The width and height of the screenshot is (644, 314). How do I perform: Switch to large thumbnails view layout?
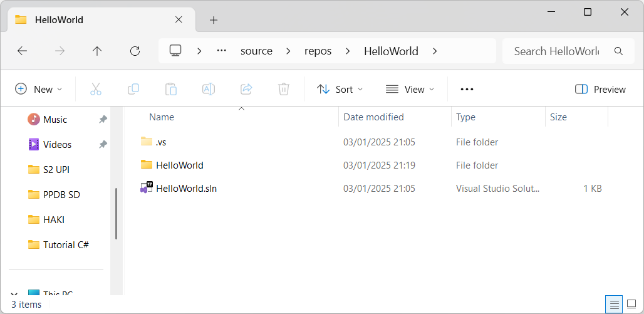point(631,305)
